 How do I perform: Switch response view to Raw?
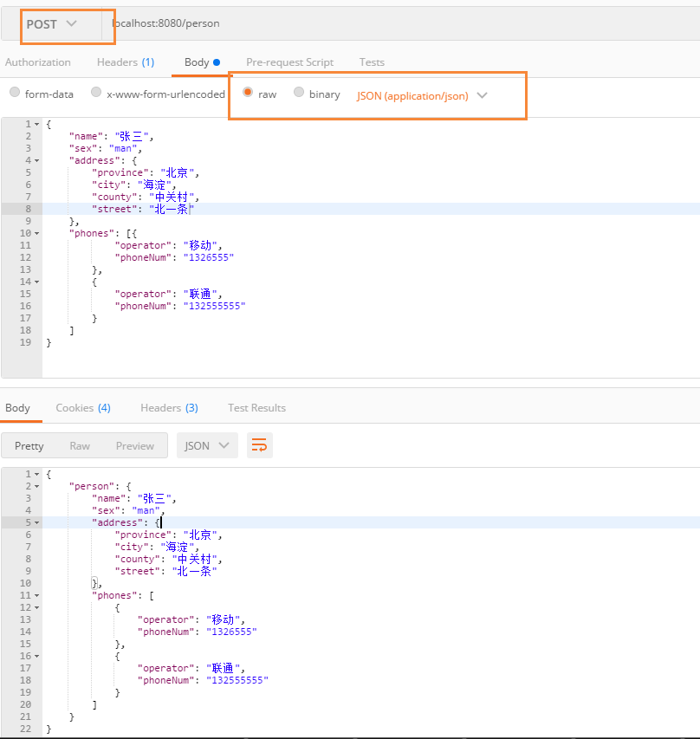point(80,445)
